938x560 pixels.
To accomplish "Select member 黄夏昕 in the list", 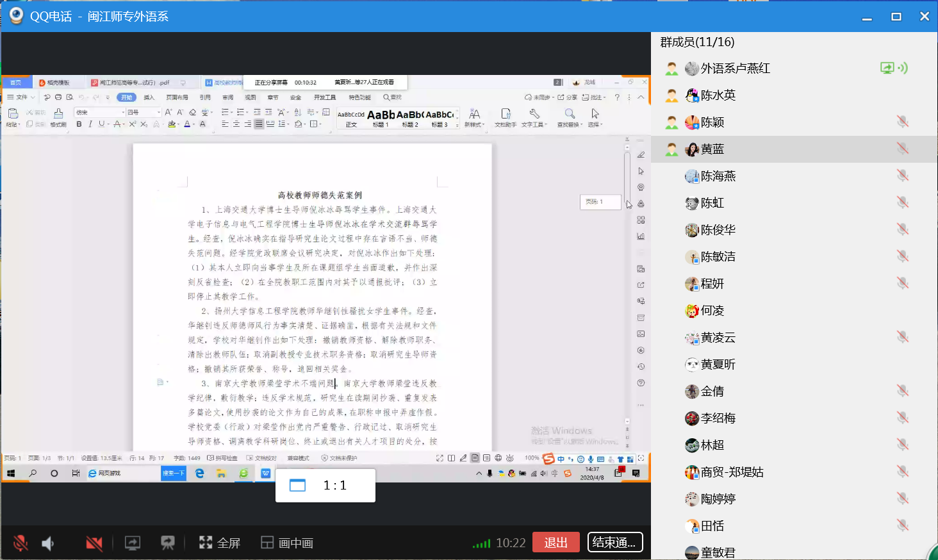I will [x=794, y=364].
